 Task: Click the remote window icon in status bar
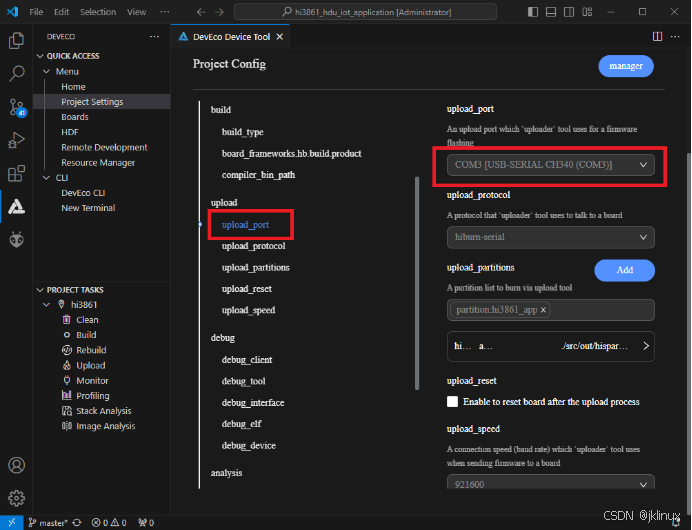pyautogui.click(x=11, y=522)
